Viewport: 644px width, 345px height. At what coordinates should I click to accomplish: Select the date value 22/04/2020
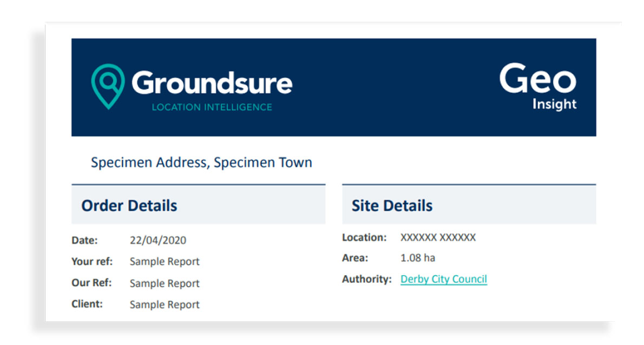pos(158,240)
